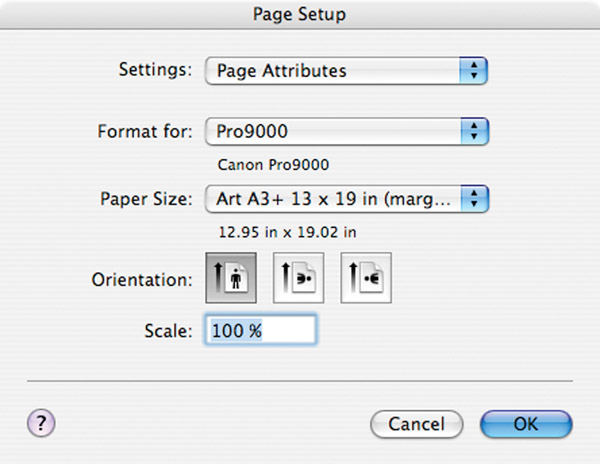Cancel the Page Setup dialog

(x=417, y=424)
